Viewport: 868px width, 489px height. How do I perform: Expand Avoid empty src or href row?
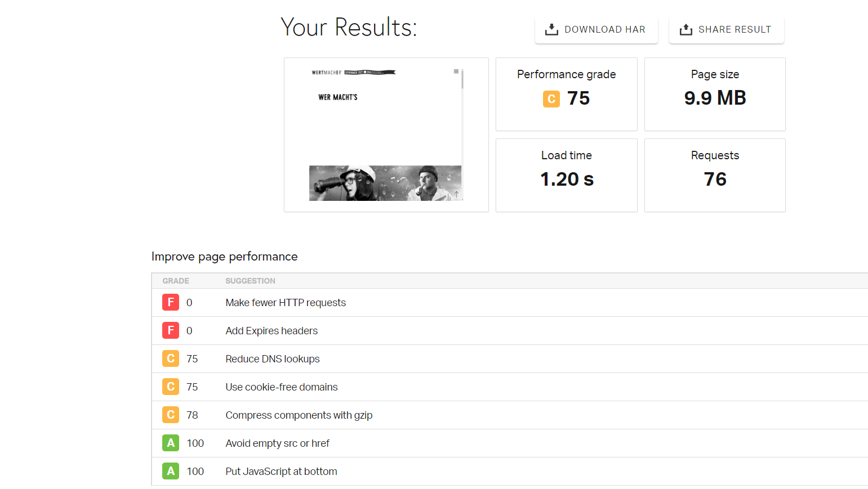pos(510,443)
